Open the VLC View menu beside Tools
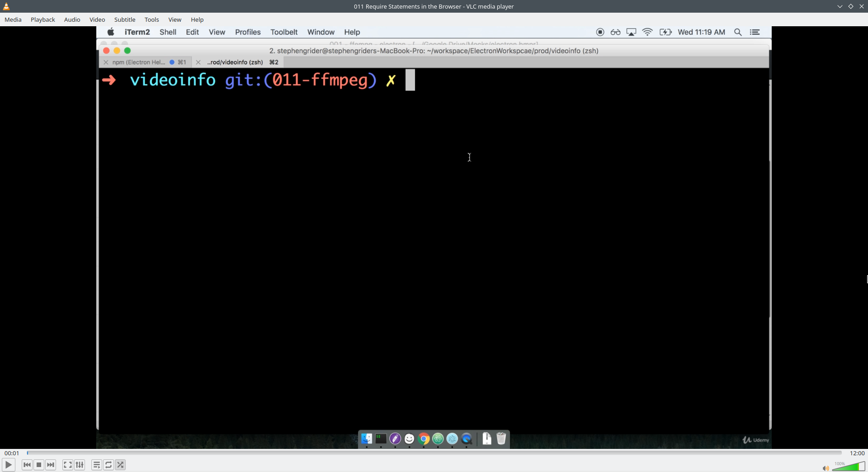 pyautogui.click(x=175, y=19)
